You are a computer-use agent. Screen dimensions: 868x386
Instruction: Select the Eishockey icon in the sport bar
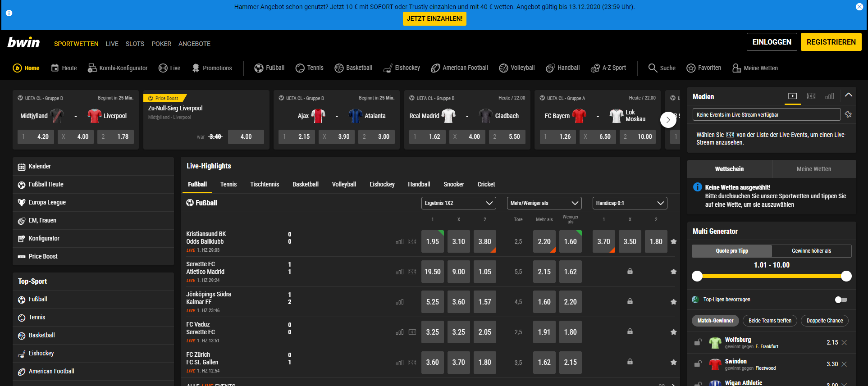click(x=388, y=68)
